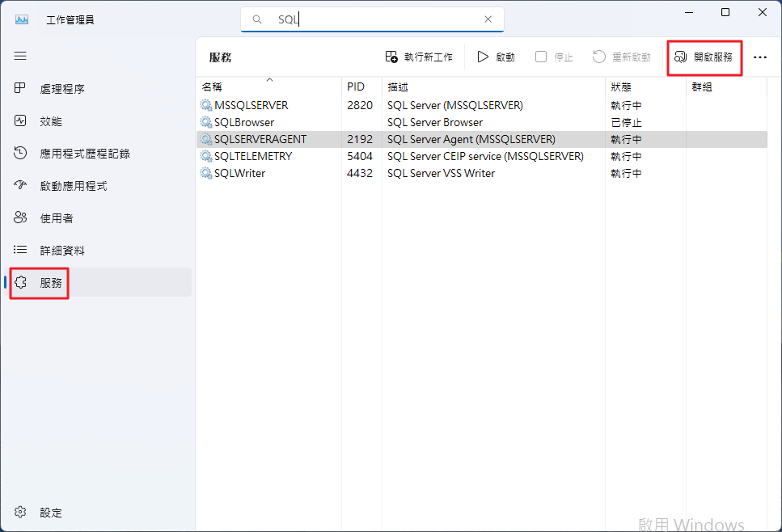782x532 pixels.
Task: Open the 應用程式歷程記錄 history icon
Action: coord(20,153)
